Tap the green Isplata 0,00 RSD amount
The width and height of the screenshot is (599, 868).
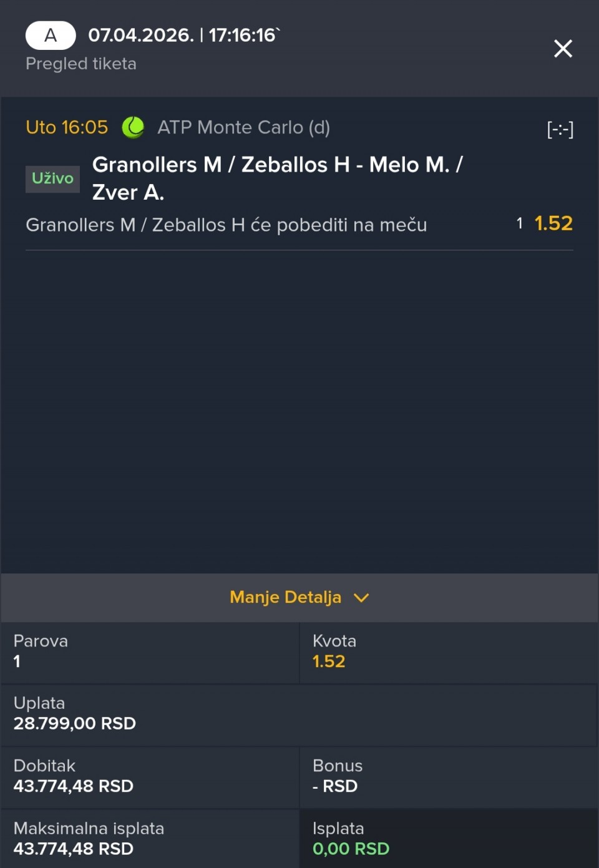[351, 849]
